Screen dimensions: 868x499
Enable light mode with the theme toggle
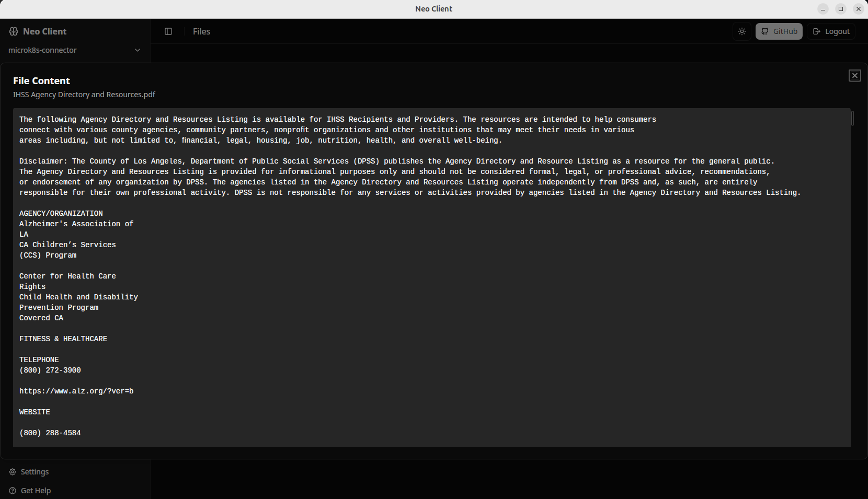coord(741,31)
